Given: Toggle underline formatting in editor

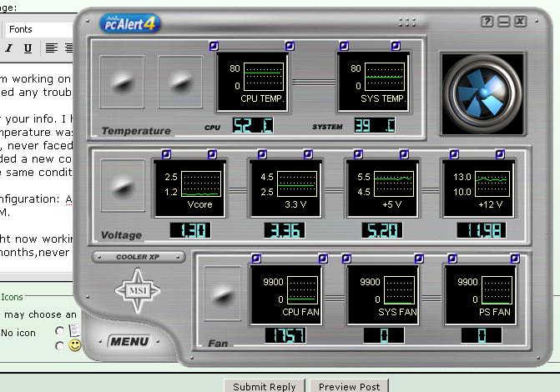Looking at the screenshot, I should pyautogui.click(x=28, y=48).
